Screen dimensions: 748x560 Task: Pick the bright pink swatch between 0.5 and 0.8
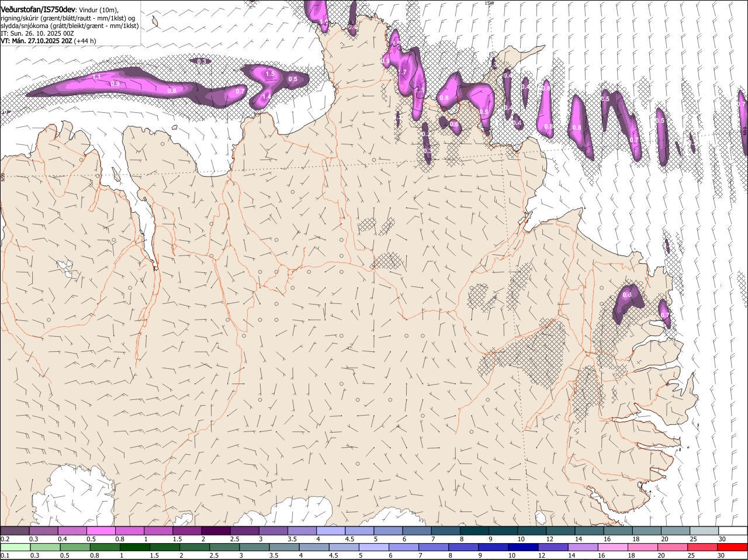(x=101, y=530)
